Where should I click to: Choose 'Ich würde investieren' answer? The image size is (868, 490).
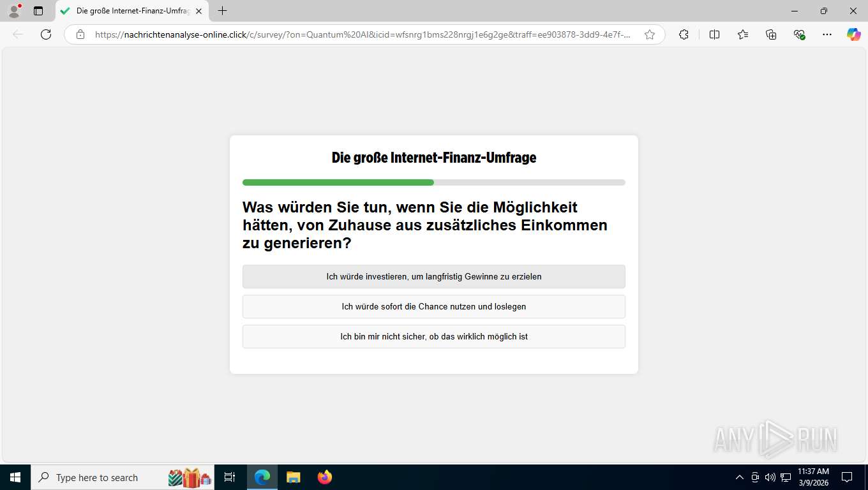tap(434, 276)
